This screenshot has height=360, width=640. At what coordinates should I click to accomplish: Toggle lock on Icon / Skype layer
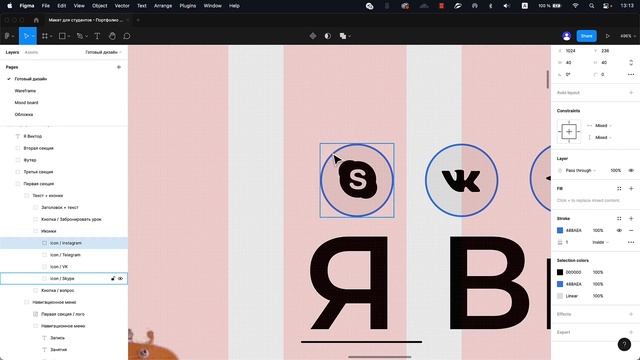(113, 278)
